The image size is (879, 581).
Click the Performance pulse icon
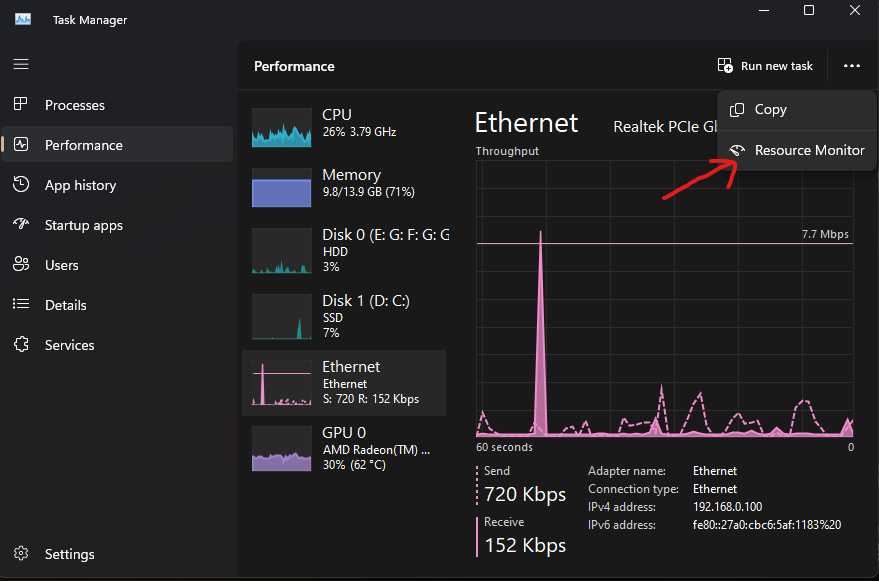[x=21, y=145]
